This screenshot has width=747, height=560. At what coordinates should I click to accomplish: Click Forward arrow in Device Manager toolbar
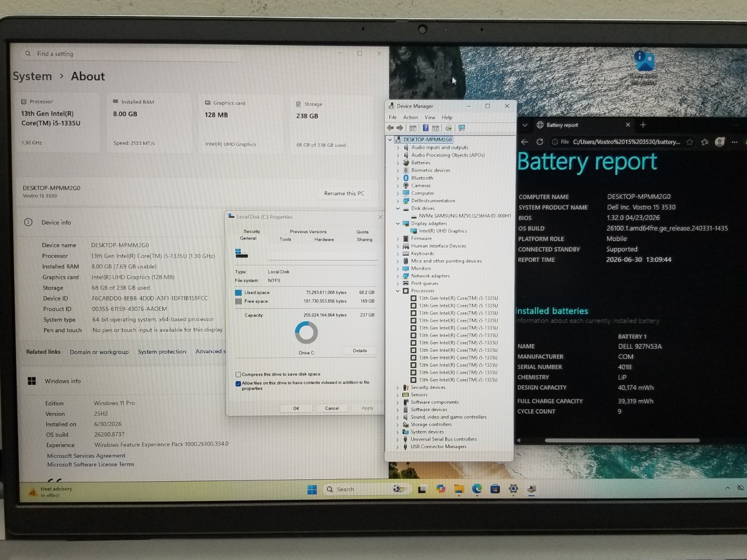(x=400, y=128)
